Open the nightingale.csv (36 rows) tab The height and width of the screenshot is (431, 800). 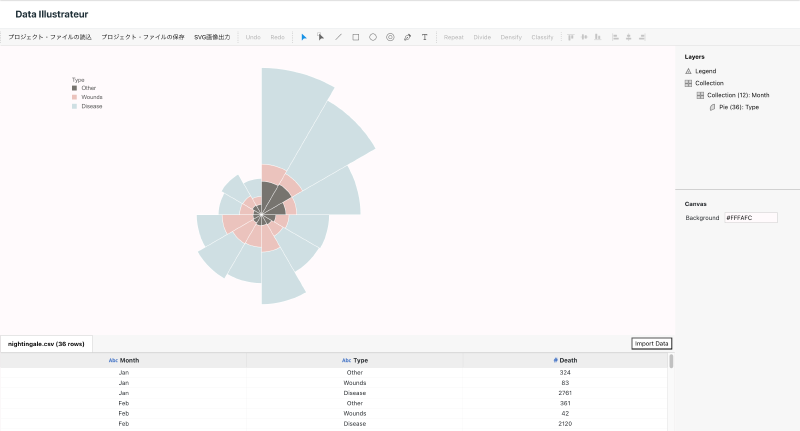tap(46, 344)
